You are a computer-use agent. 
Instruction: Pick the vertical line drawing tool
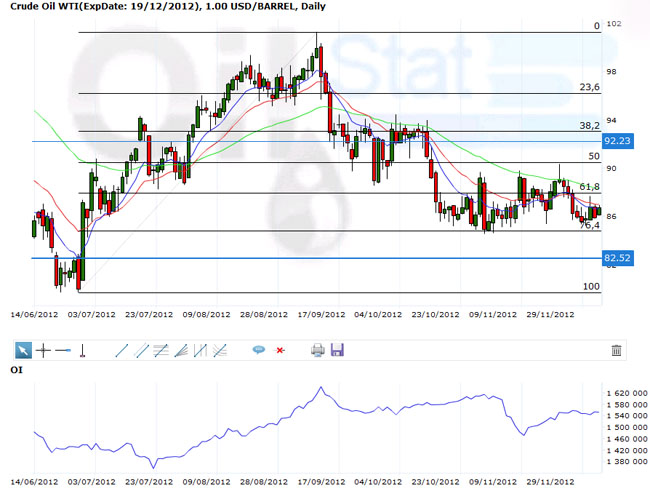click(x=82, y=350)
